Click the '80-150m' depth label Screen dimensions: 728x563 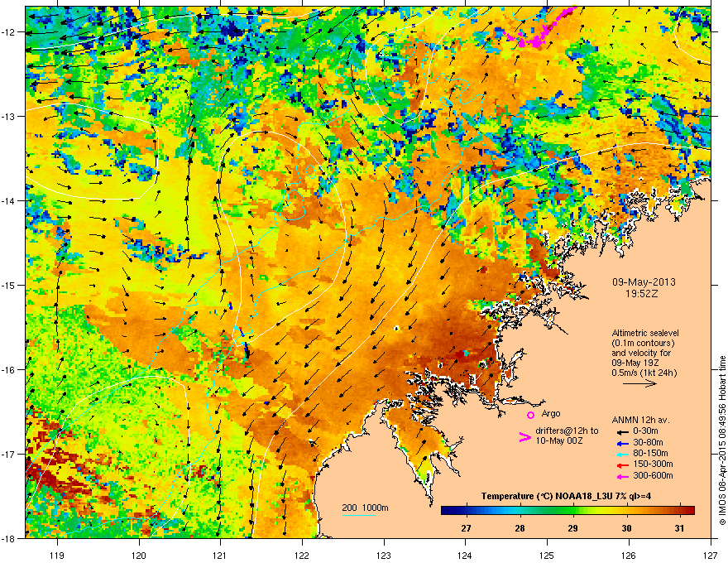pos(650,454)
